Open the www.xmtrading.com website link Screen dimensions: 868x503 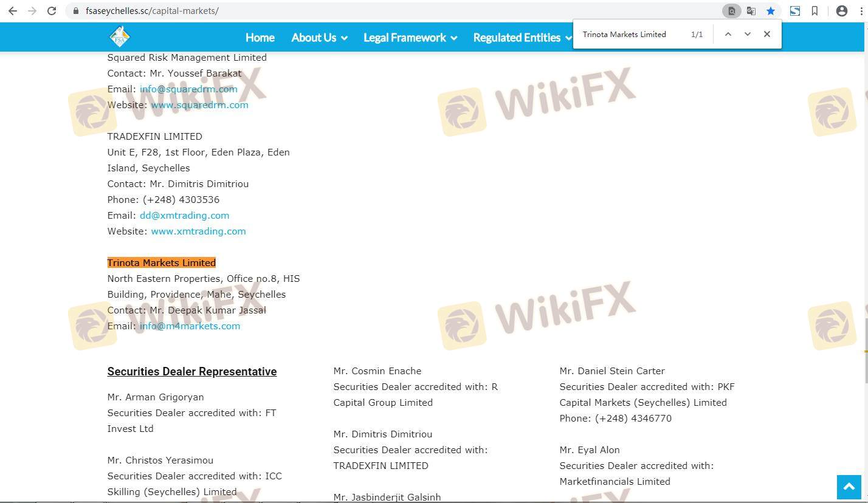pyautogui.click(x=198, y=231)
